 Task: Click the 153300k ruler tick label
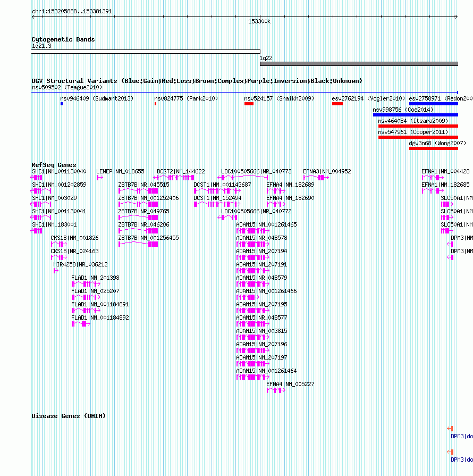point(259,22)
